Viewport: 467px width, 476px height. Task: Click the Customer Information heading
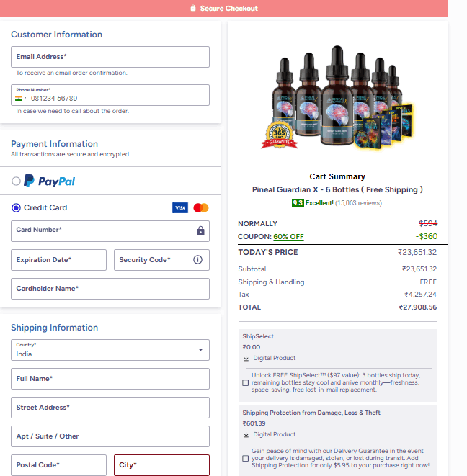(x=56, y=35)
